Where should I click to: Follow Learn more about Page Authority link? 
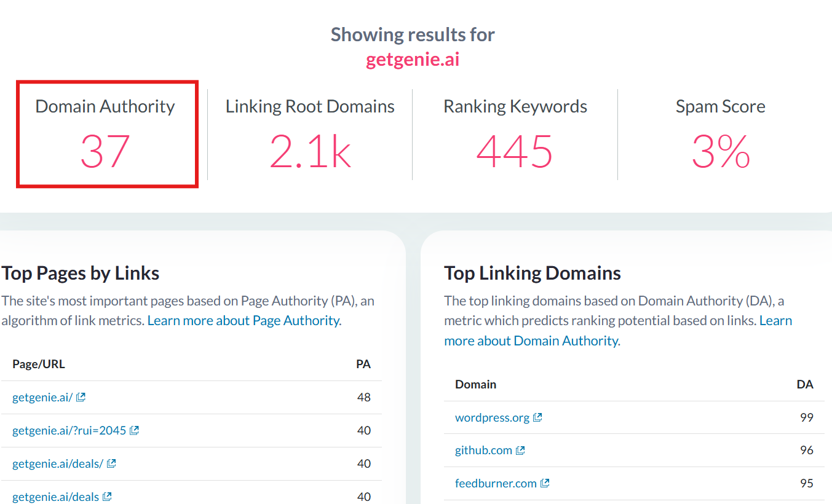click(x=244, y=320)
